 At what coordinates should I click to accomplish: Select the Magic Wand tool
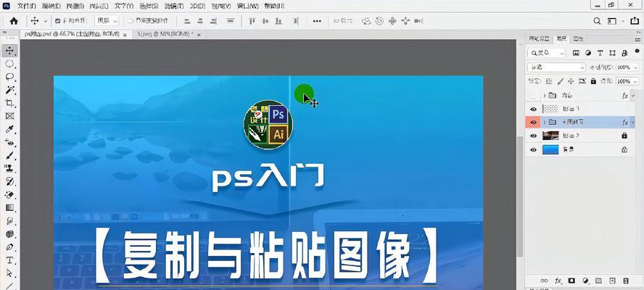pos(9,90)
